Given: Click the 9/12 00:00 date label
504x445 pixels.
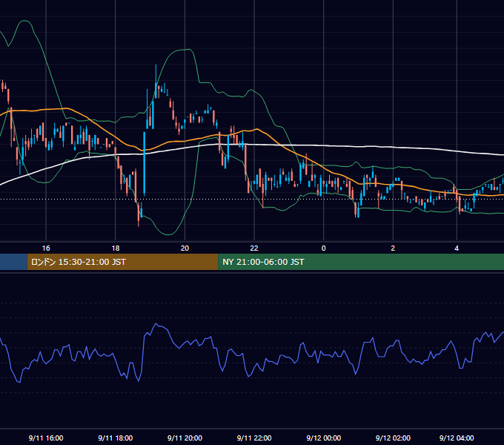Looking at the screenshot, I should [324, 438].
